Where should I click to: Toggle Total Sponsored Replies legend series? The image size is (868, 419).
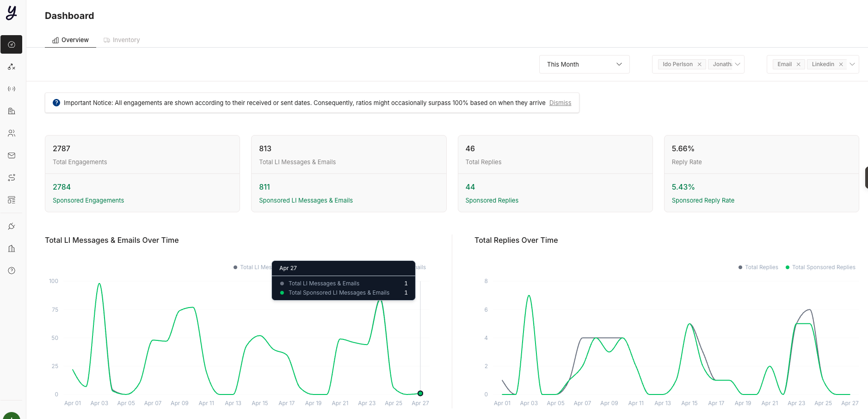pyautogui.click(x=820, y=267)
